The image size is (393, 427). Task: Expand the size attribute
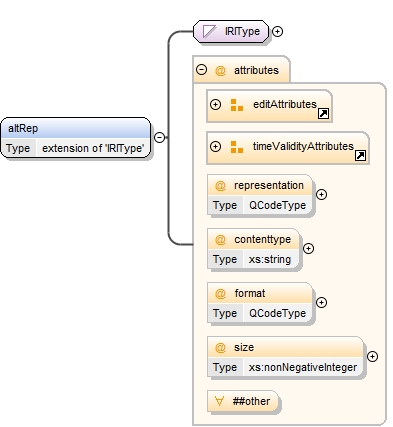pyautogui.click(x=372, y=357)
